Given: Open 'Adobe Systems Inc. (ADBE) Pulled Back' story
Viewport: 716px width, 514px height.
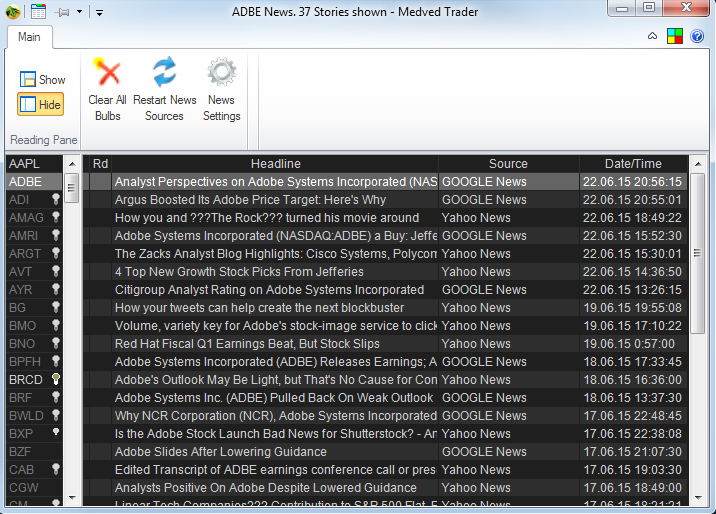Looking at the screenshot, I should (x=274, y=398).
